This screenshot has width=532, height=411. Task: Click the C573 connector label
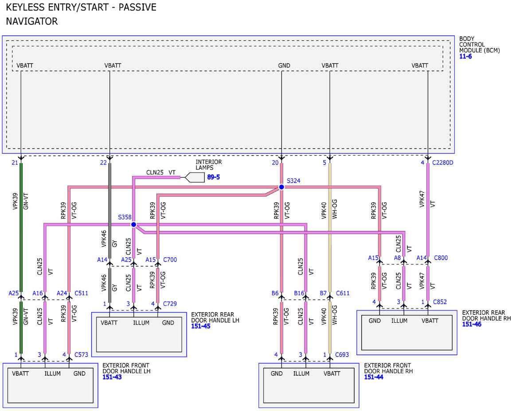82,355
